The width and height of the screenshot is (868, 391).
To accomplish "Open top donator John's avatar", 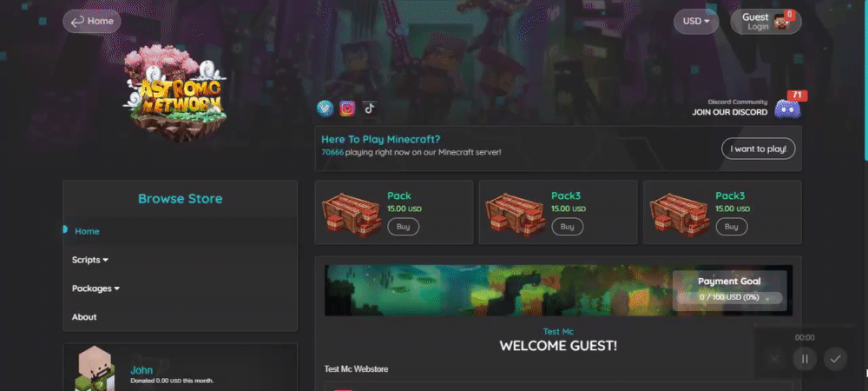I will (95, 368).
